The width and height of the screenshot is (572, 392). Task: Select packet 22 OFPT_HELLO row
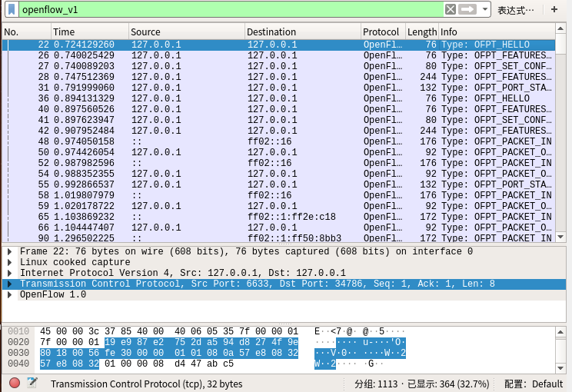coord(279,45)
